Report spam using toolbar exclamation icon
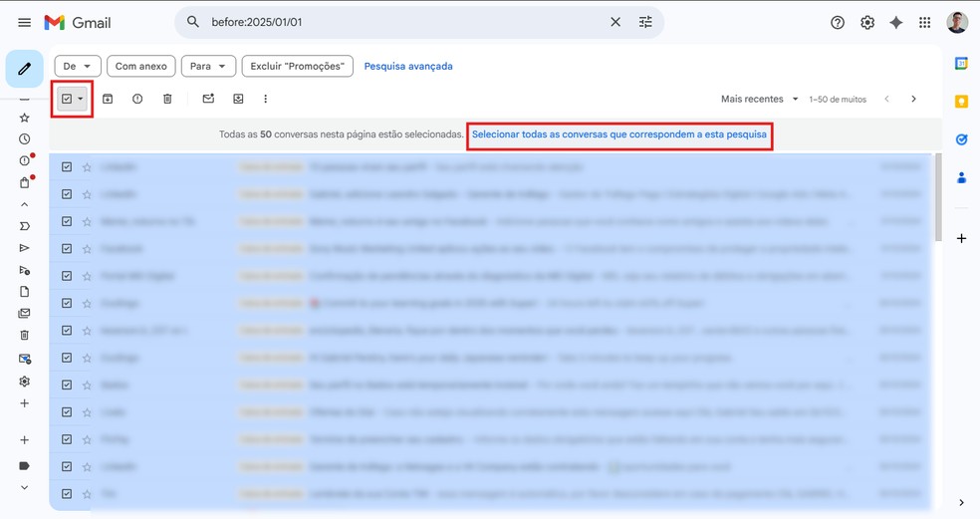 click(137, 99)
